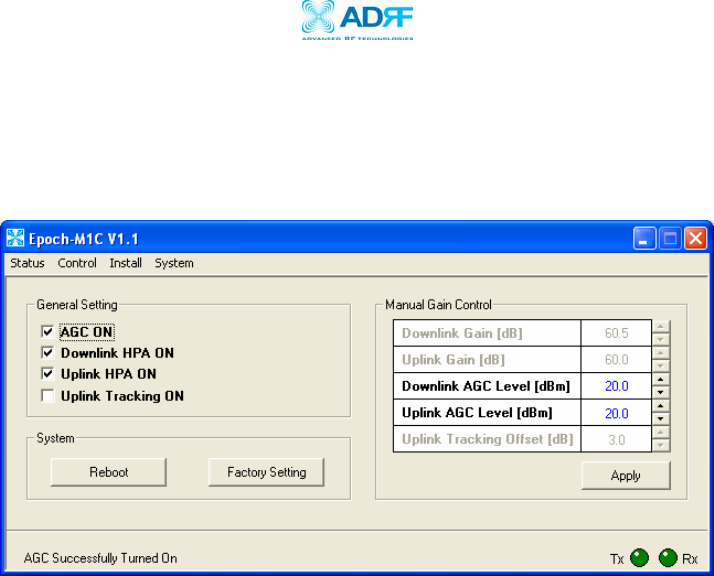Minimize the Epoch-M1C window
The height and width of the screenshot is (576, 714).
644,238
